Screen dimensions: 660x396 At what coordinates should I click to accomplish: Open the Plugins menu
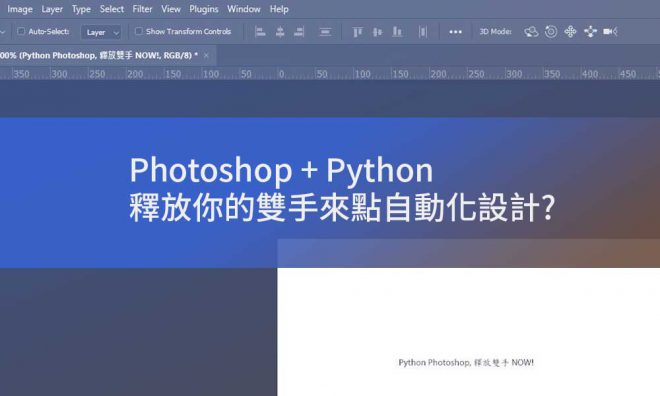(x=204, y=9)
